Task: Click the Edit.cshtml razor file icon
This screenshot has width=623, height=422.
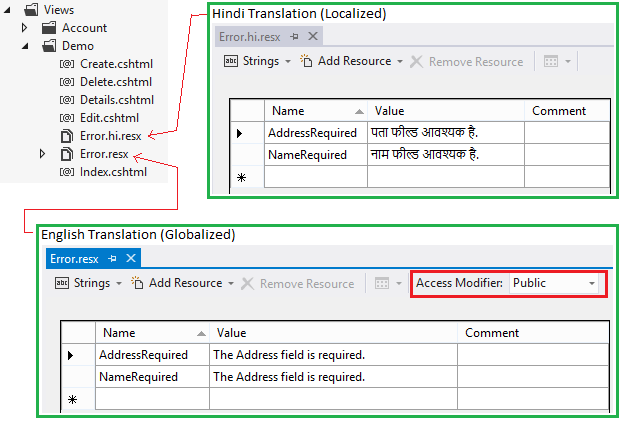Action: tap(67, 118)
